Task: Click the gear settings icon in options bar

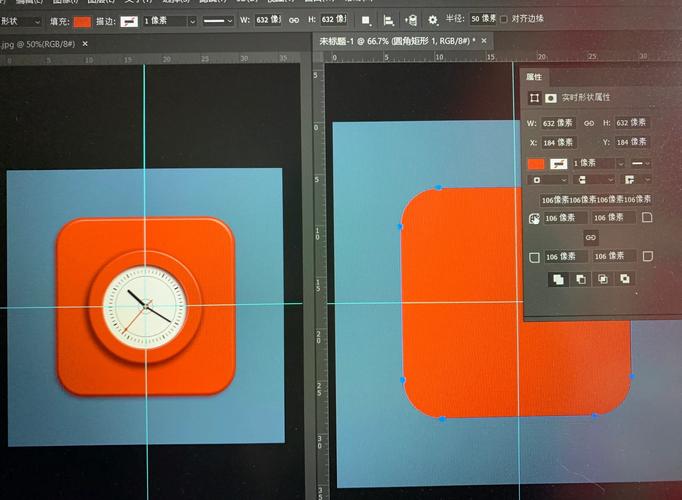Action: [433, 20]
